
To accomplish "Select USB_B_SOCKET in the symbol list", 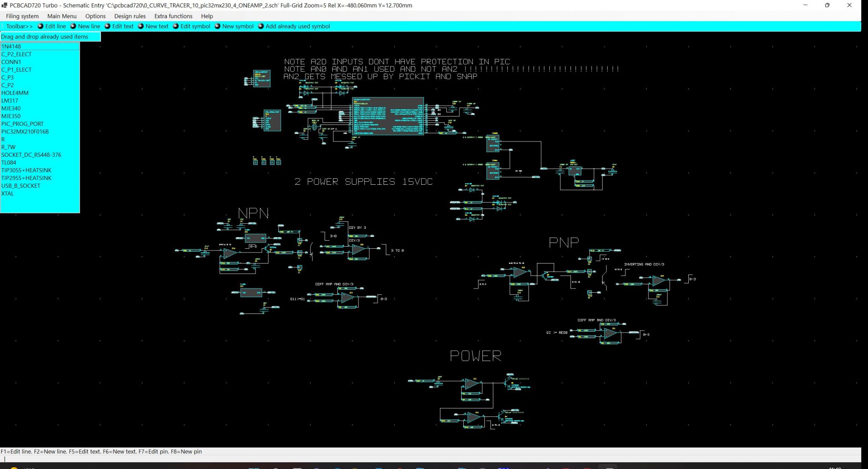I will 40,186.
